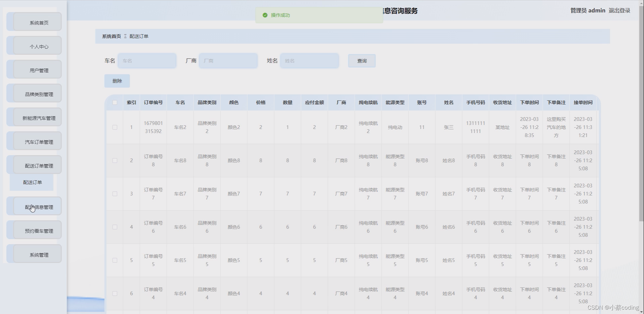Screen dimensions: 644x314
Task: Tick the checkbox for row 车名6
Action: [115, 227]
